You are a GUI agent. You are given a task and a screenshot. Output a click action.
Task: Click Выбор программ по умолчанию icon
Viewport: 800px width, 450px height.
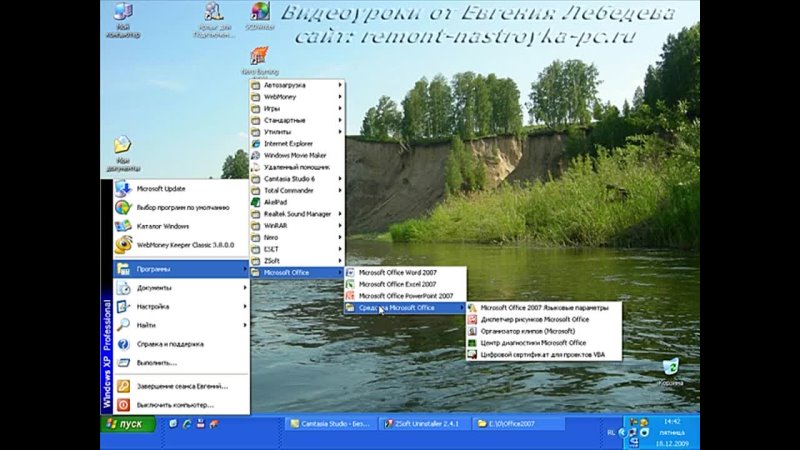[x=123, y=208]
